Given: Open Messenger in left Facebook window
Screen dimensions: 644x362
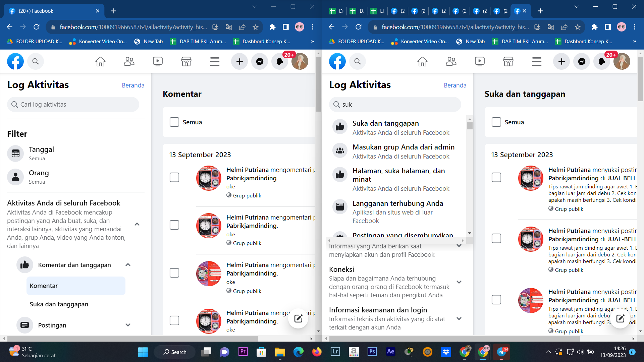Looking at the screenshot, I should (260, 62).
